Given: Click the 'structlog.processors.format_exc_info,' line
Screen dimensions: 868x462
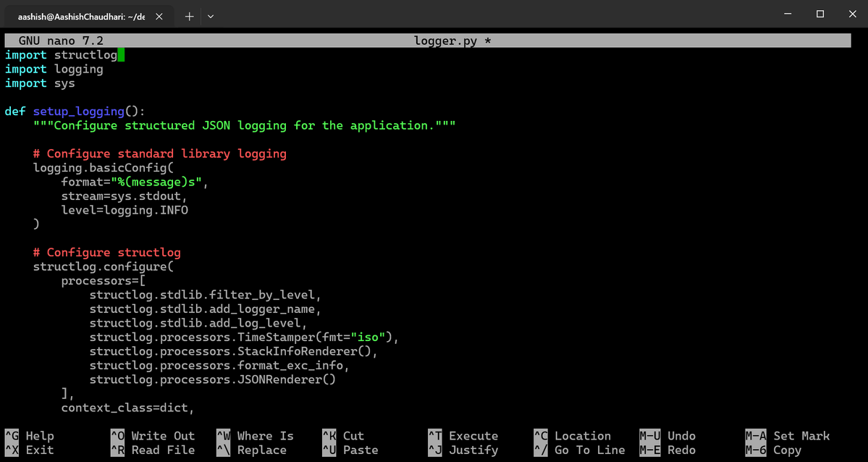Looking at the screenshot, I should tap(220, 366).
